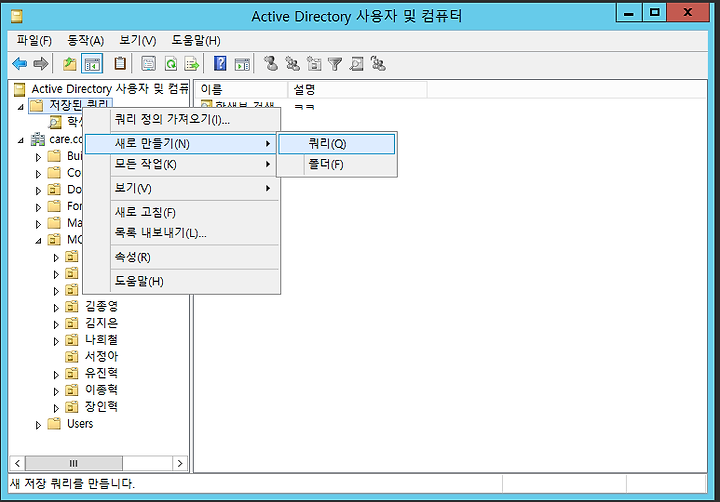Select 김지은 in the tree
The height and width of the screenshot is (502, 720).
[101, 323]
